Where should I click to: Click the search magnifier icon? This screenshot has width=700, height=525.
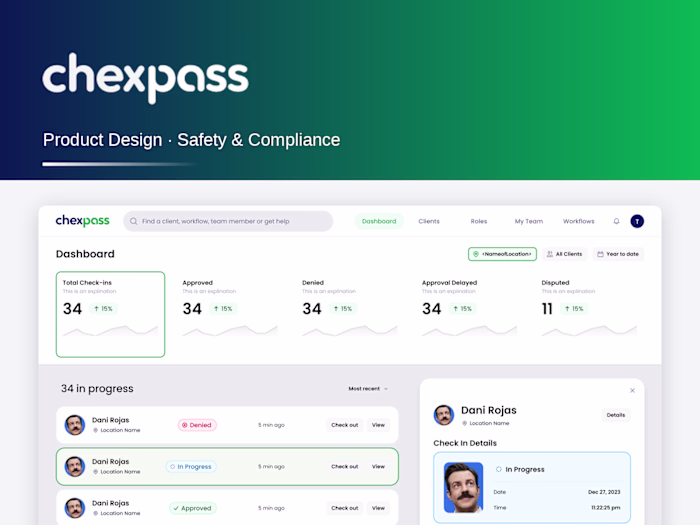pyautogui.click(x=133, y=221)
